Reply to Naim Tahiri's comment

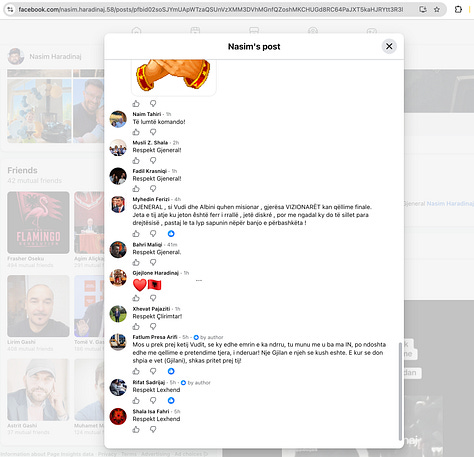coord(153,132)
